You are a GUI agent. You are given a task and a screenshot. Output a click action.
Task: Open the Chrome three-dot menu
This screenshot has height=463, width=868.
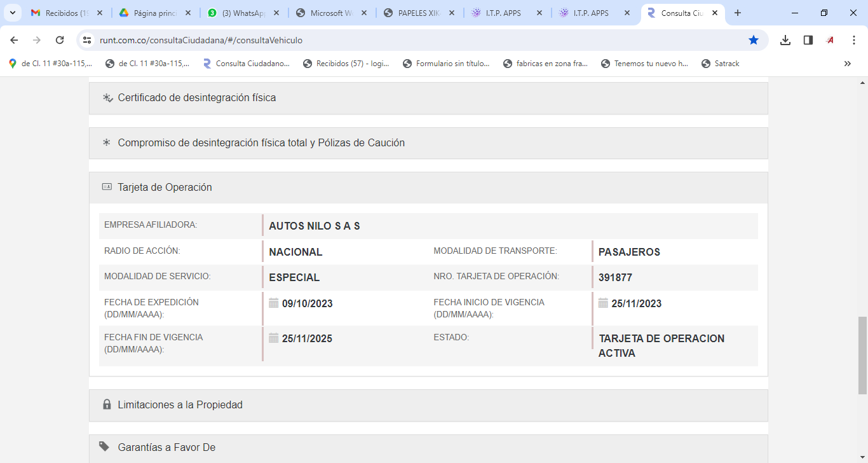[854, 40]
